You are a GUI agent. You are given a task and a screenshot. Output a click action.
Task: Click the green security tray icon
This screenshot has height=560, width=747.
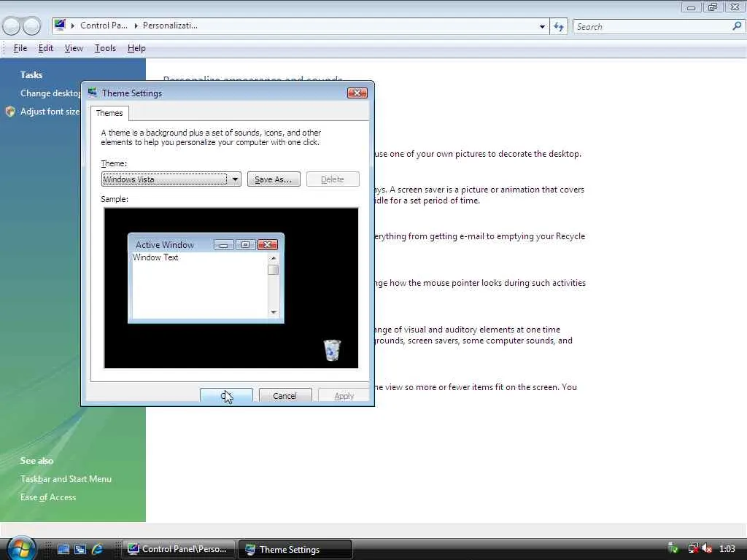[x=673, y=549]
